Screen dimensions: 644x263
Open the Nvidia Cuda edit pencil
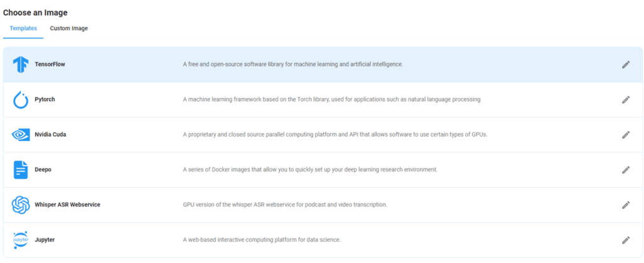pos(626,135)
